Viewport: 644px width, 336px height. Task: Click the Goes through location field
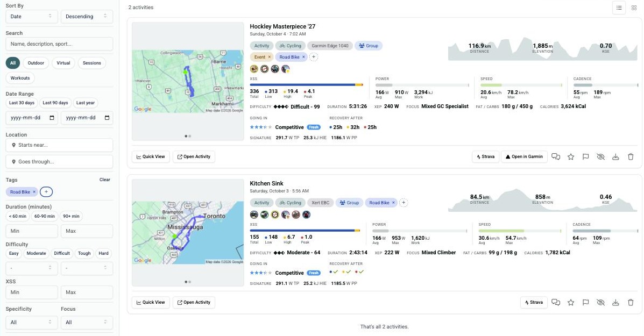(x=59, y=162)
